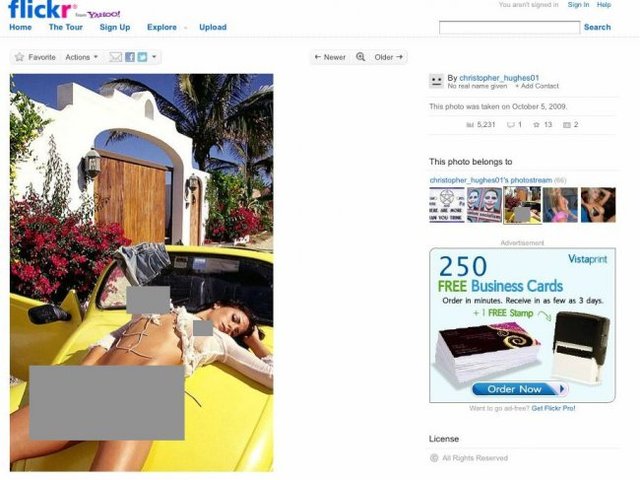Open the first photostream thumbnail

point(447,205)
